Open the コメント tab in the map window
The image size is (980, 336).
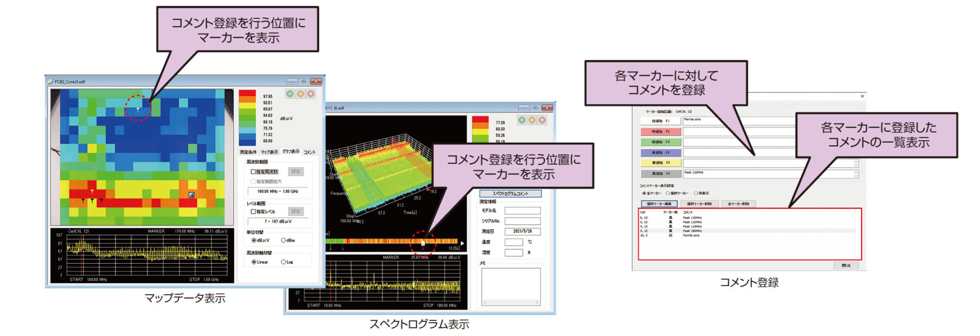pyautogui.click(x=310, y=152)
